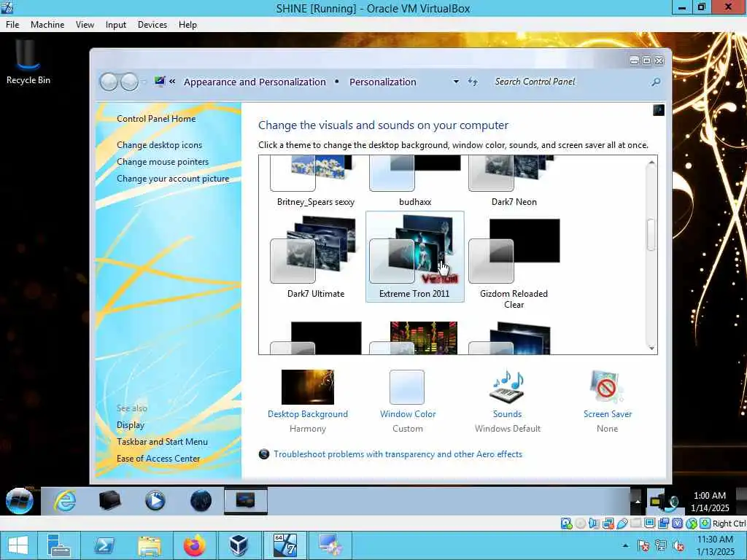The image size is (747, 560).
Task: Open Server Manager on host taskbar
Action: 59,545
